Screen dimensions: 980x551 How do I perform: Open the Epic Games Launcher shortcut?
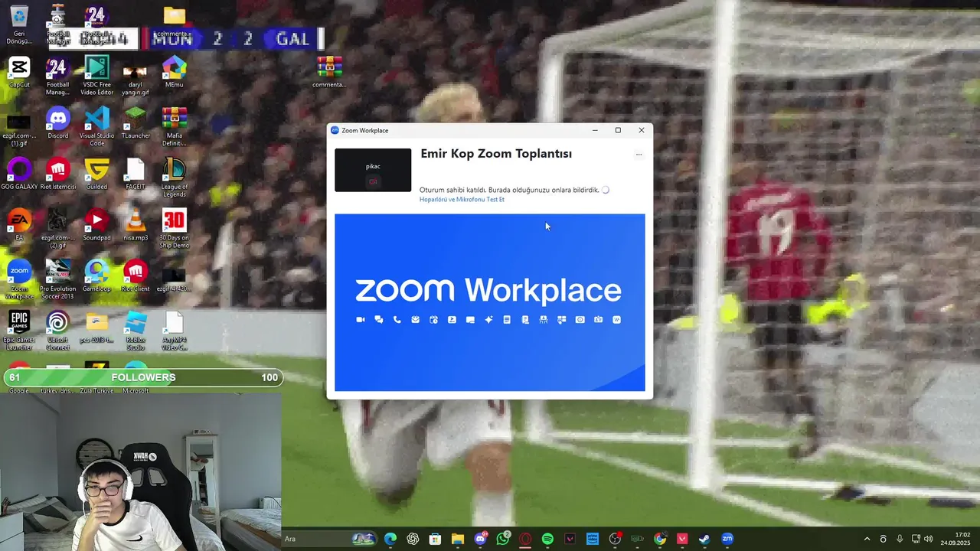(x=19, y=331)
